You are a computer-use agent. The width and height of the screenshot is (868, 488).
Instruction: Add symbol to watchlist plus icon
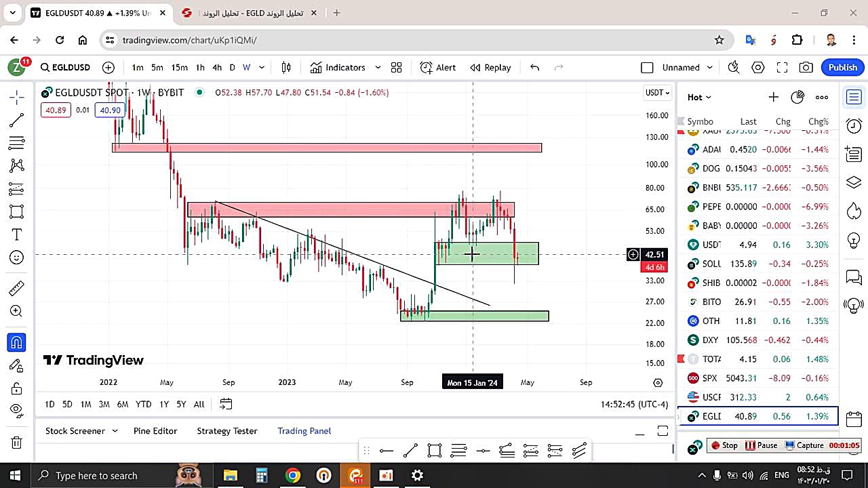click(x=773, y=97)
